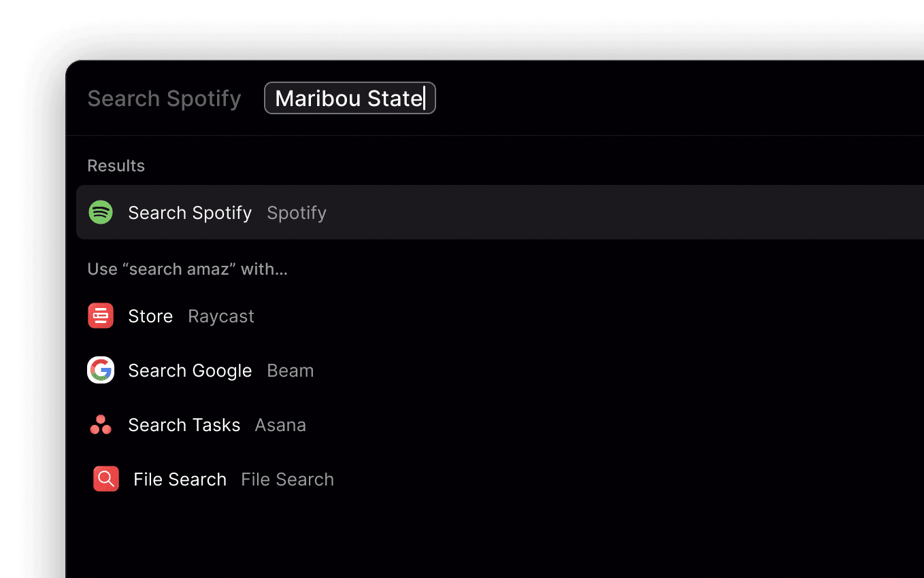
Task: Launch the File Search command title
Action: pyautogui.click(x=180, y=479)
